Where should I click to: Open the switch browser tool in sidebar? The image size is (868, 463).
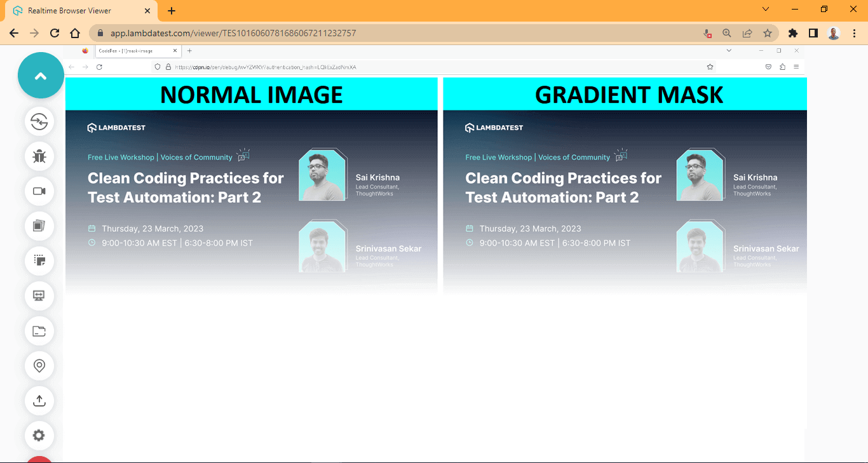39,121
